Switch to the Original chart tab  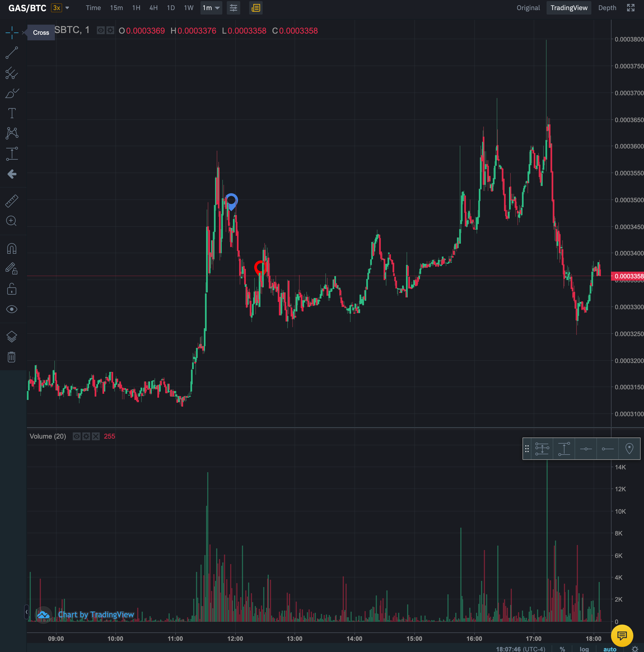528,8
